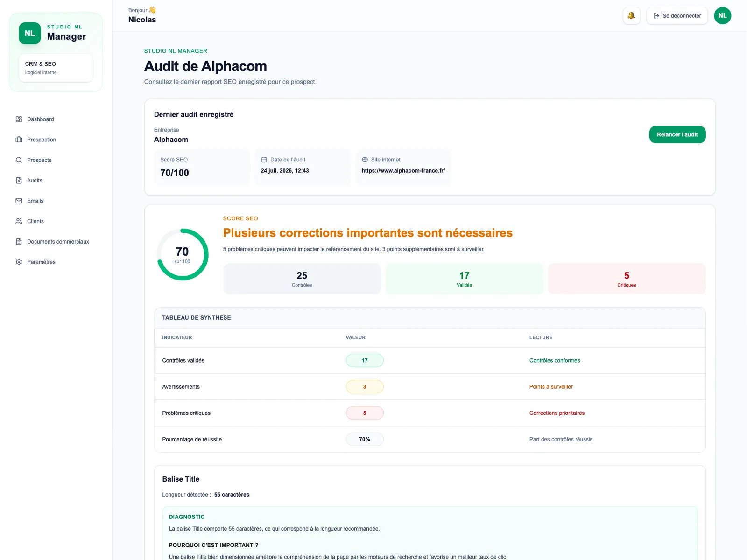This screenshot has width=747, height=560.
Task: Click the green 17 value badge
Action: 365,361
